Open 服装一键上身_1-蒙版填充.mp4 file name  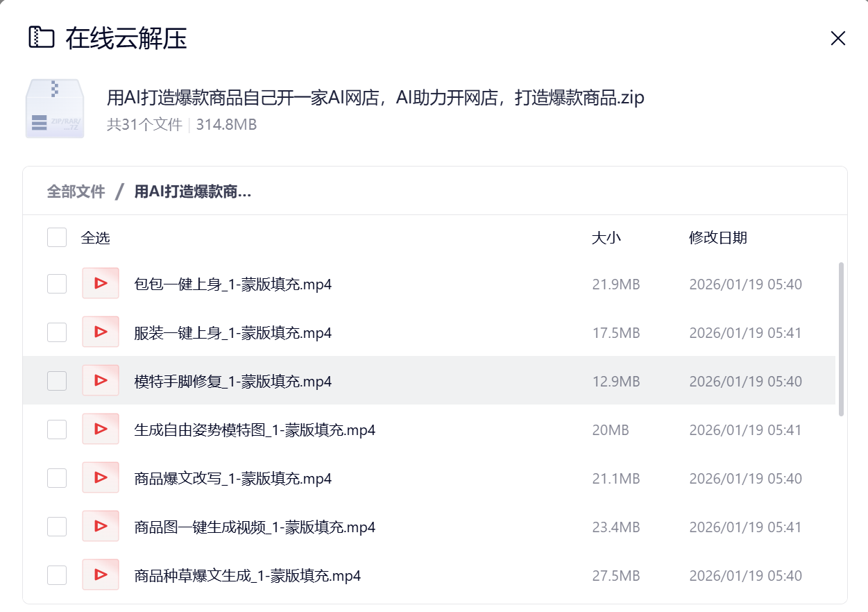coord(232,332)
